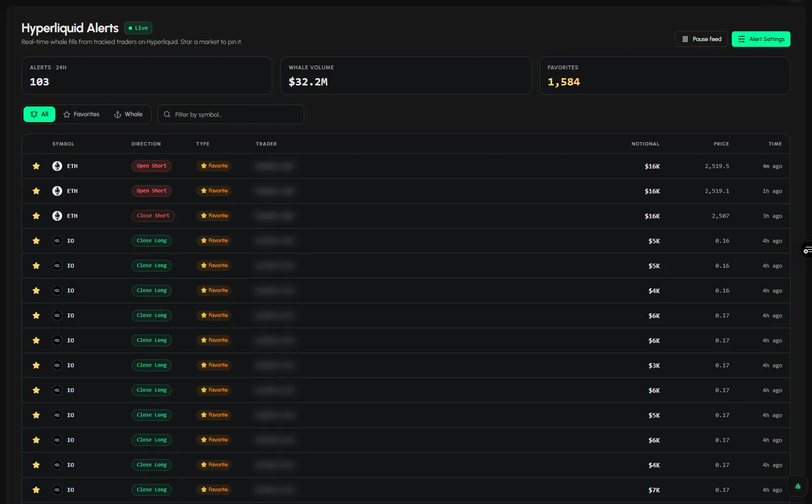Viewport: 812px width, 504px height.
Task: Focus the Filter by symbol search box
Action: coord(231,114)
